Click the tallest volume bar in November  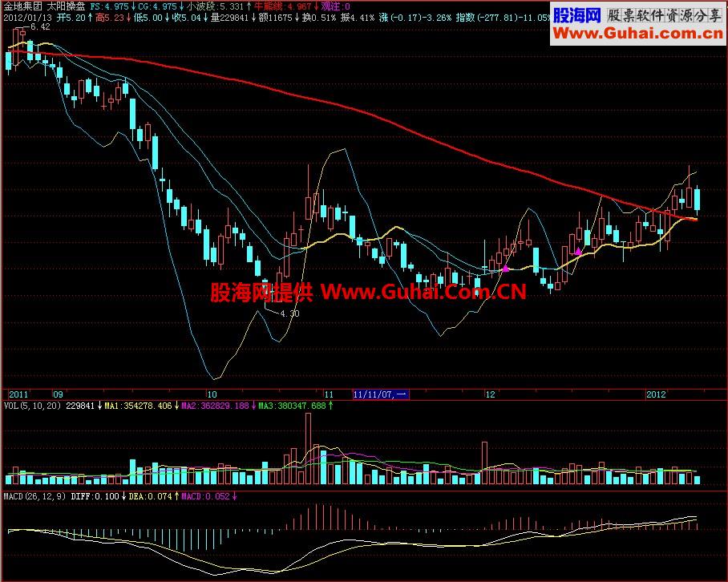[309, 448]
